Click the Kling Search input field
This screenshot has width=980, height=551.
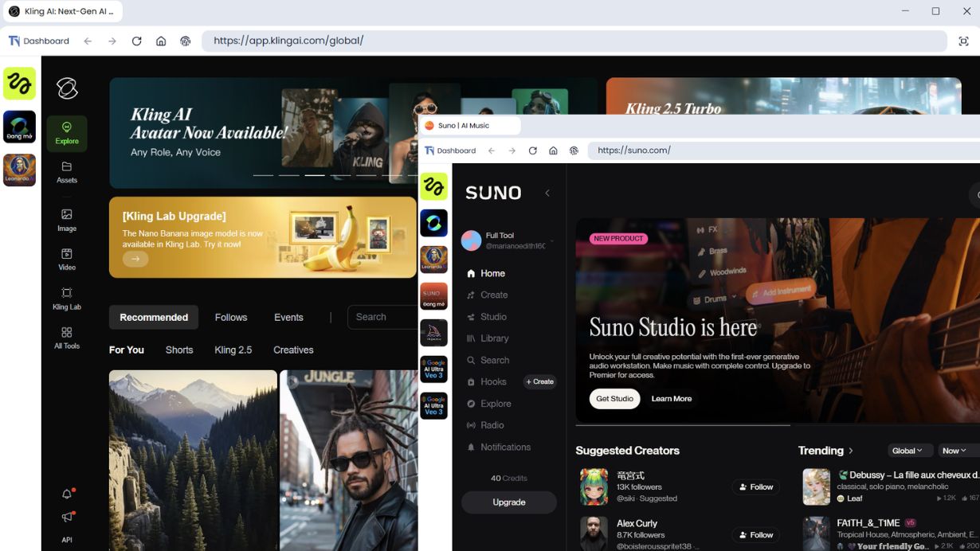(382, 317)
